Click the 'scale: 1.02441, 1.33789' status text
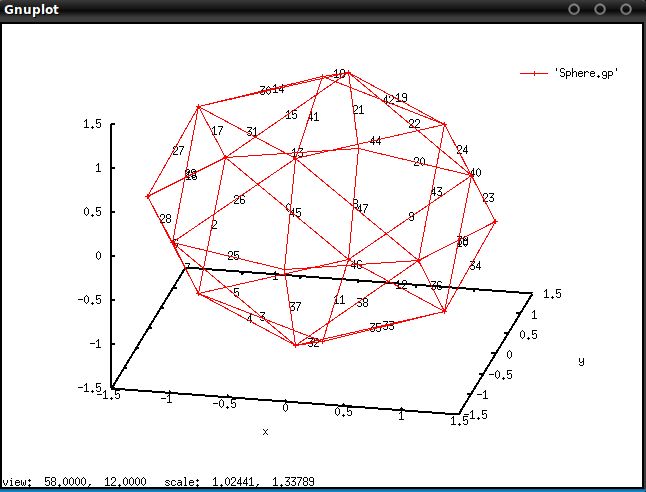The image size is (646, 492). click(x=239, y=481)
